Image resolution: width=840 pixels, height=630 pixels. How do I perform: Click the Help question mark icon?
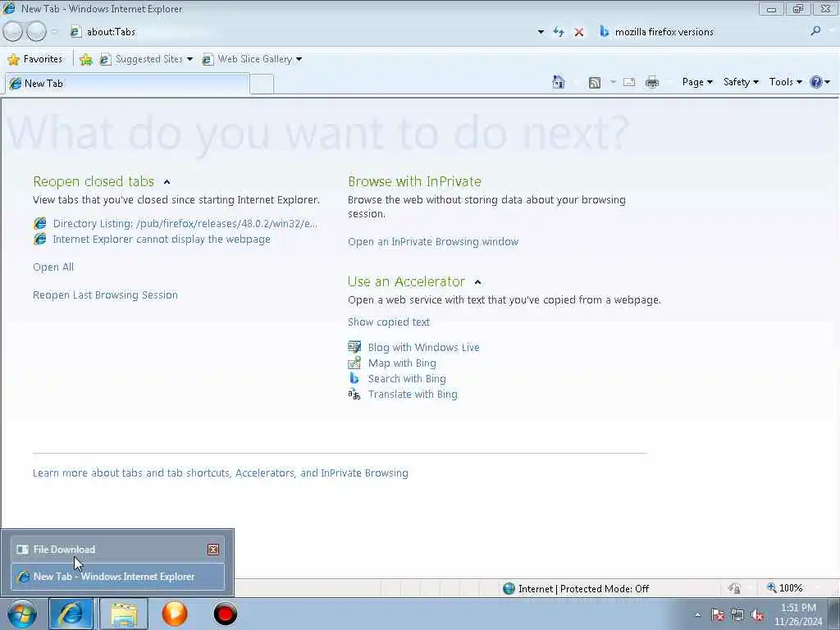coord(816,82)
